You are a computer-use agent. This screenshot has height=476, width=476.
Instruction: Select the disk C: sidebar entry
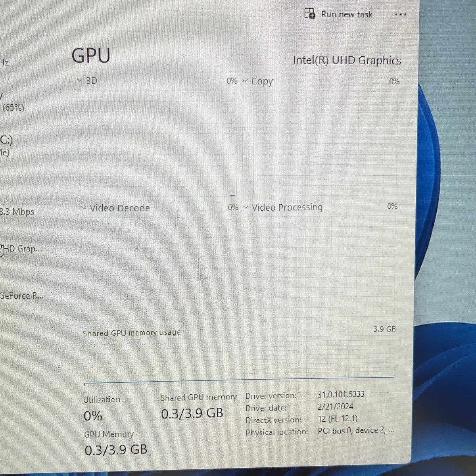click(x=7, y=146)
